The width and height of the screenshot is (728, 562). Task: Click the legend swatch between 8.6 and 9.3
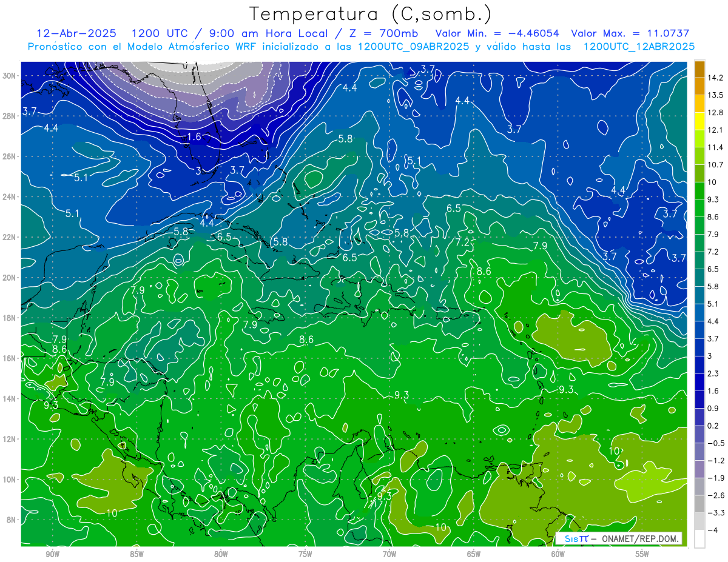click(699, 208)
